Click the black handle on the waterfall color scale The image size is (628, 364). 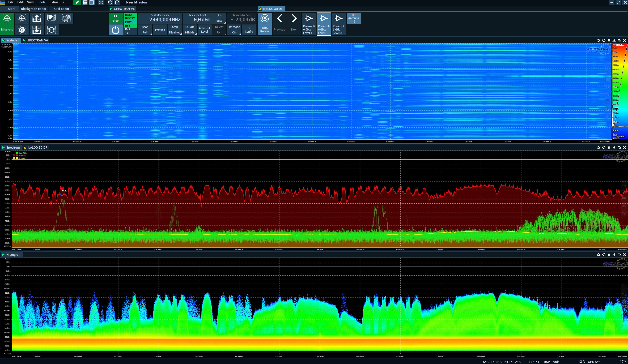(x=617, y=108)
